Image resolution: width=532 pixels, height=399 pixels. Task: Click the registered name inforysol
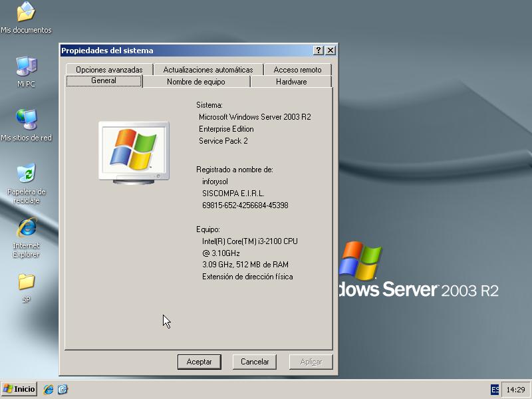click(x=215, y=182)
